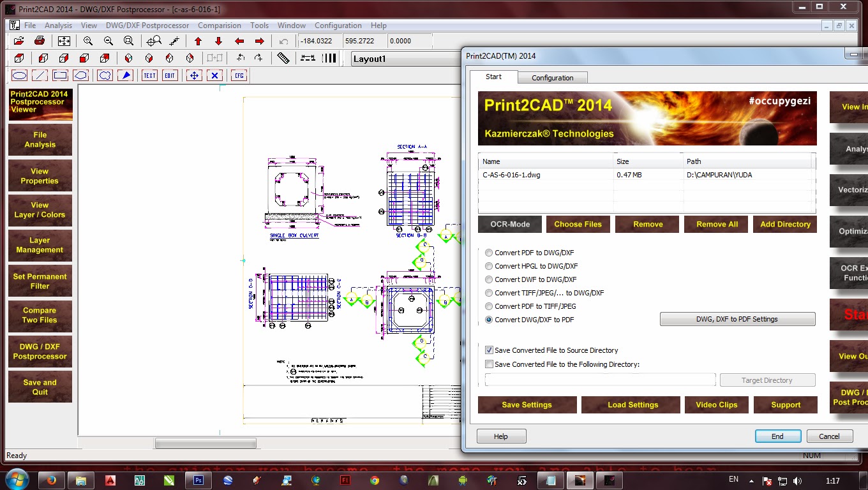The image size is (868, 490).
Task: Click the blue move cross icon
Action: point(194,75)
